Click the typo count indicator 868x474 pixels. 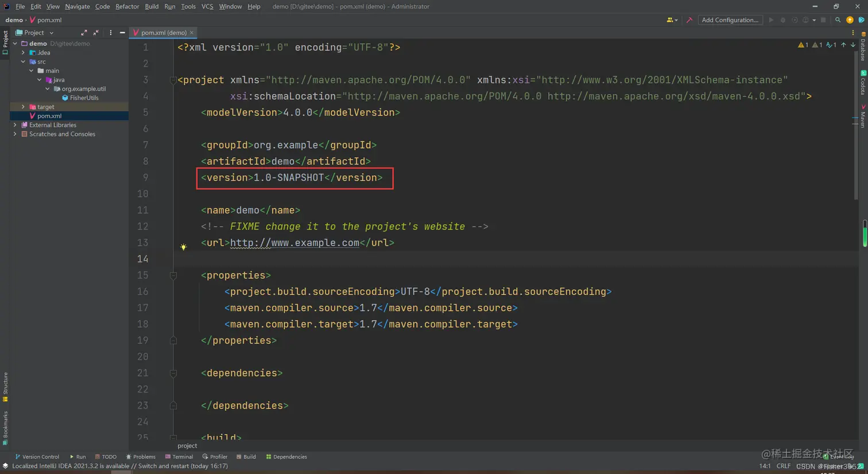pyautogui.click(x=831, y=45)
